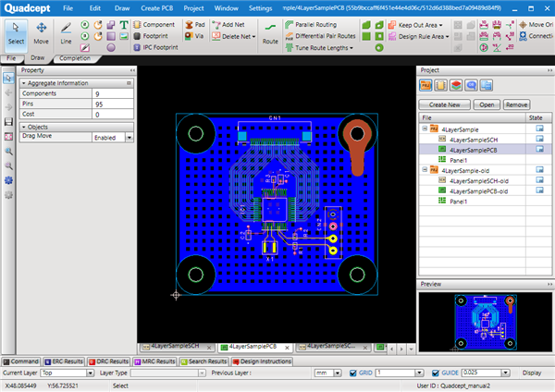The height and width of the screenshot is (392, 555).
Task: Open Design Instructions tab
Action: [x=262, y=361]
